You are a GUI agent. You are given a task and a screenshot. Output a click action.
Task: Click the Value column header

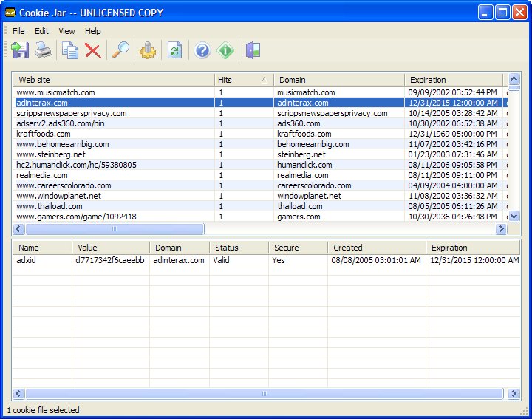pyautogui.click(x=111, y=248)
